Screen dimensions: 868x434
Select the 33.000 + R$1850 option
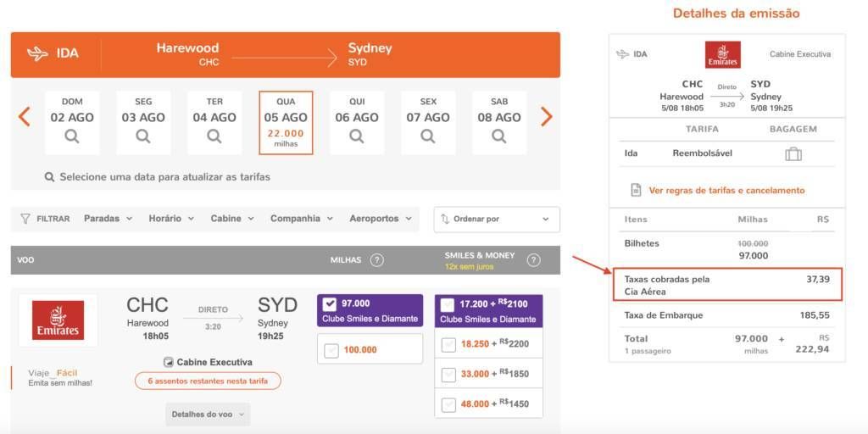tap(448, 374)
